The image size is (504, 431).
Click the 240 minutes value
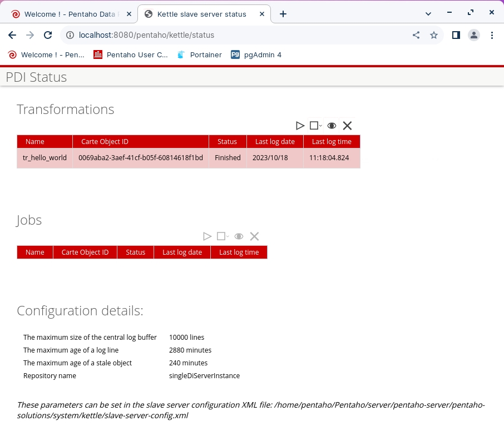pyautogui.click(x=189, y=363)
